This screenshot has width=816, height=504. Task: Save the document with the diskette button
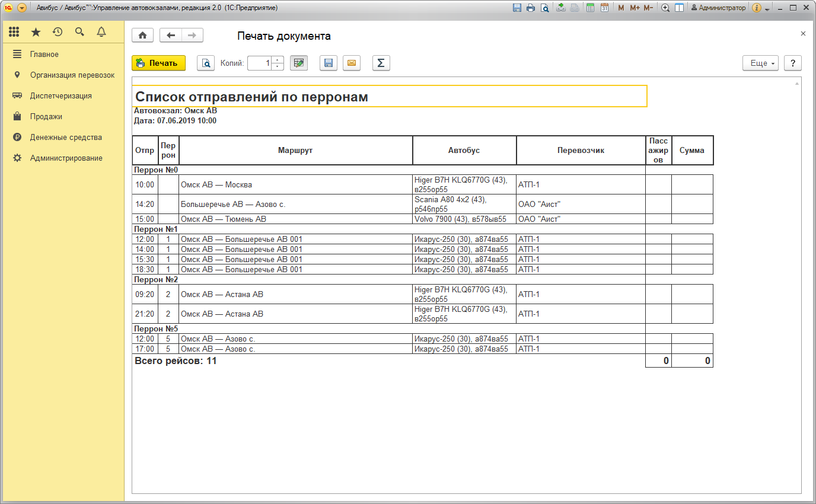click(x=329, y=63)
